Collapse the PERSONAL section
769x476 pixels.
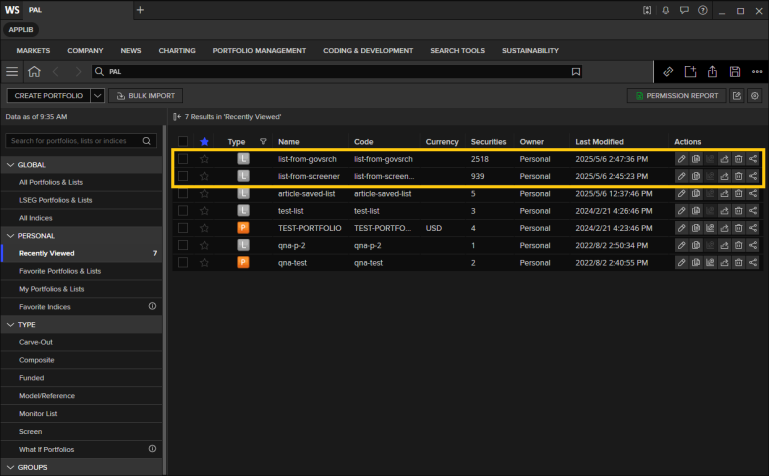click(10, 236)
